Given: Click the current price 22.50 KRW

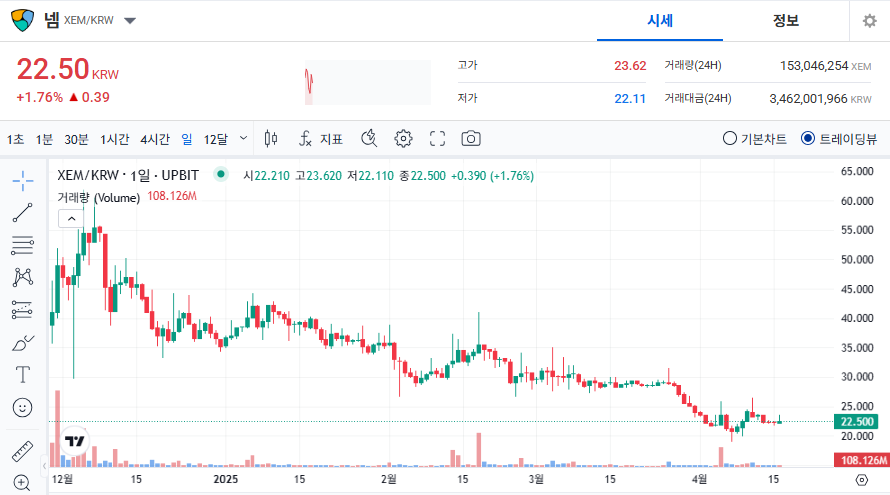Looking at the screenshot, I should click(x=68, y=70).
